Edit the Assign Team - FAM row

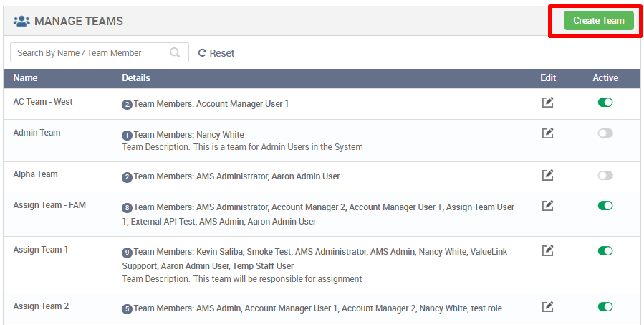[x=547, y=206]
